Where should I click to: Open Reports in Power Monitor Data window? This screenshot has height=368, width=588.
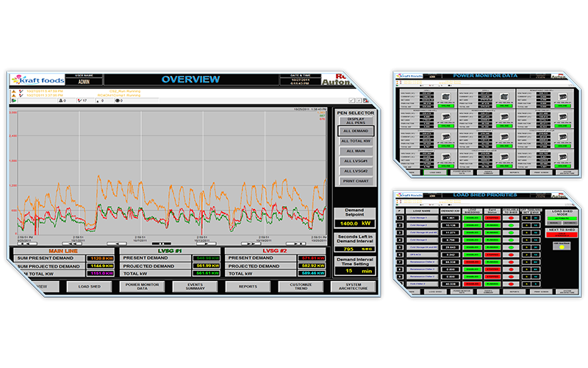(x=514, y=172)
